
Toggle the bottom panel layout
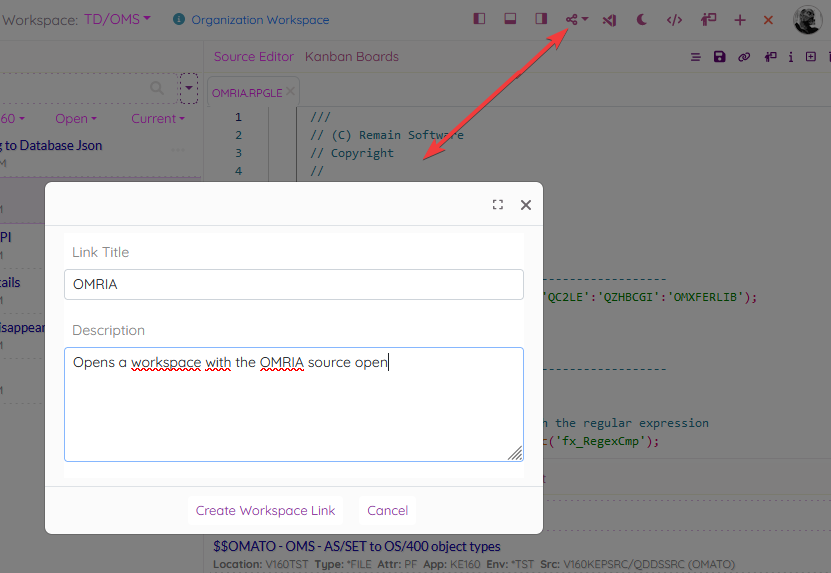pos(510,19)
